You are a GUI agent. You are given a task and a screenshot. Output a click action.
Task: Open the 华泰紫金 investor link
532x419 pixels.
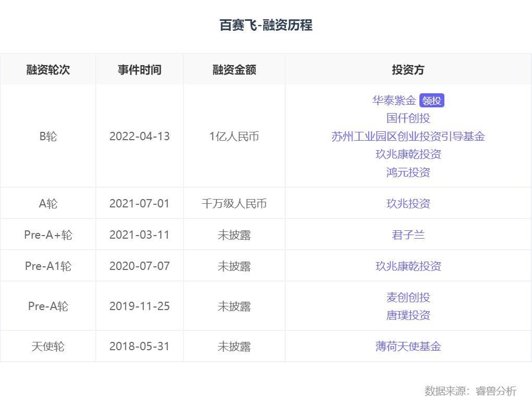pos(394,101)
